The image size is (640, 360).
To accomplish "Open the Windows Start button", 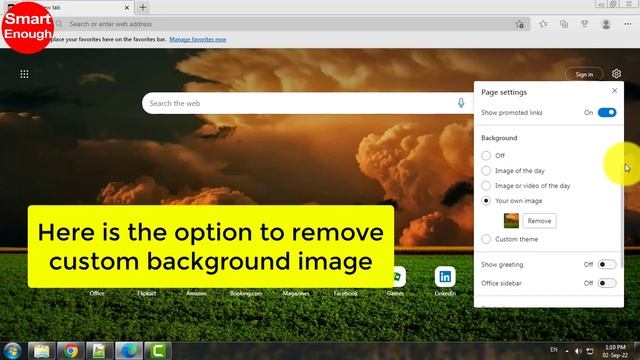I will click(13, 351).
